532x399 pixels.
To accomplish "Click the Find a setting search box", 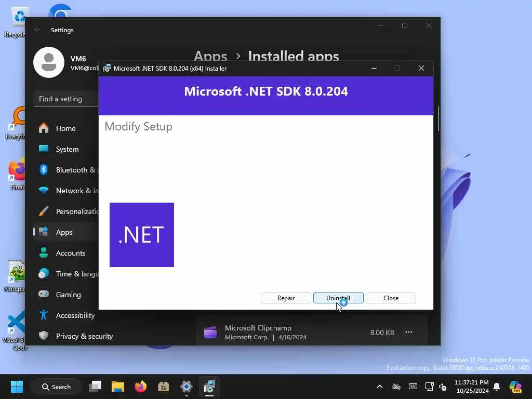I will click(x=66, y=99).
